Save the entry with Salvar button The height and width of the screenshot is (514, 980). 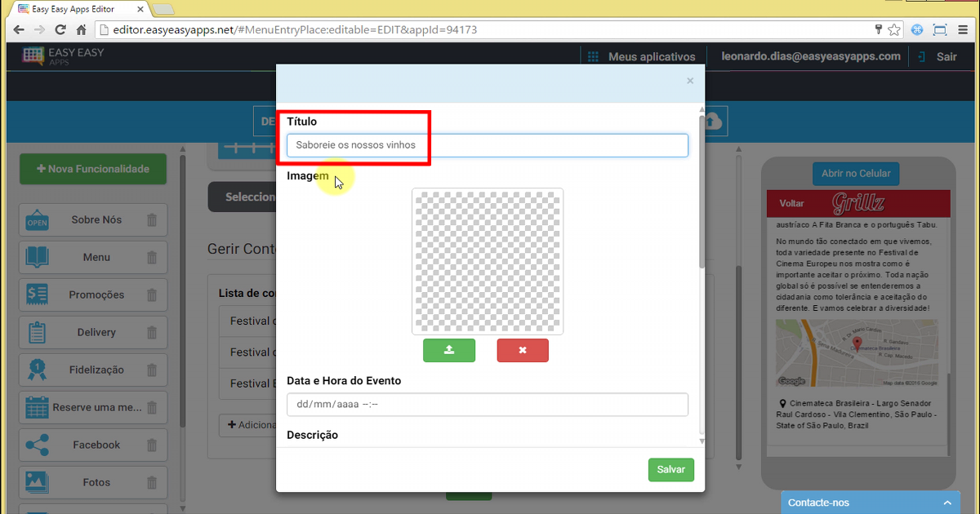671,470
